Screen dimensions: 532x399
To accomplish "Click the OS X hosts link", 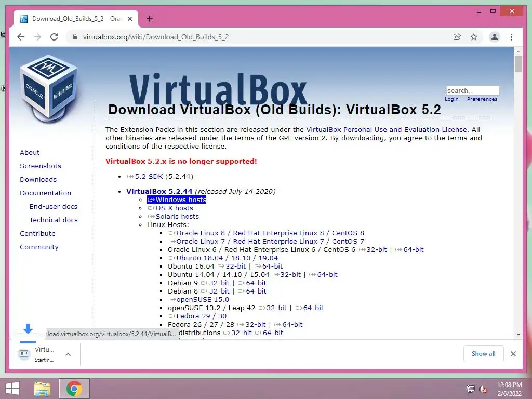I will click(x=170, y=208).
